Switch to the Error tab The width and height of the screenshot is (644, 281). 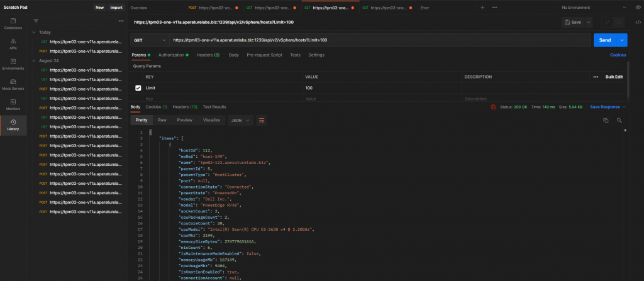pyautogui.click(x=425, y=8)
